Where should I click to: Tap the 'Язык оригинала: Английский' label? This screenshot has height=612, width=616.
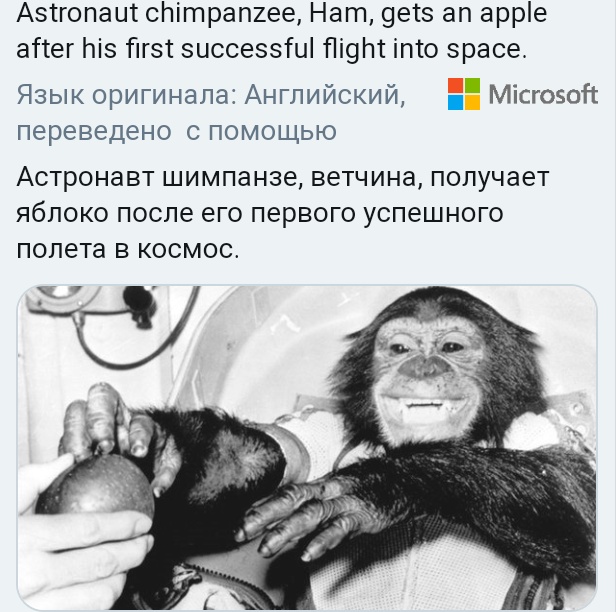(211, 95)
